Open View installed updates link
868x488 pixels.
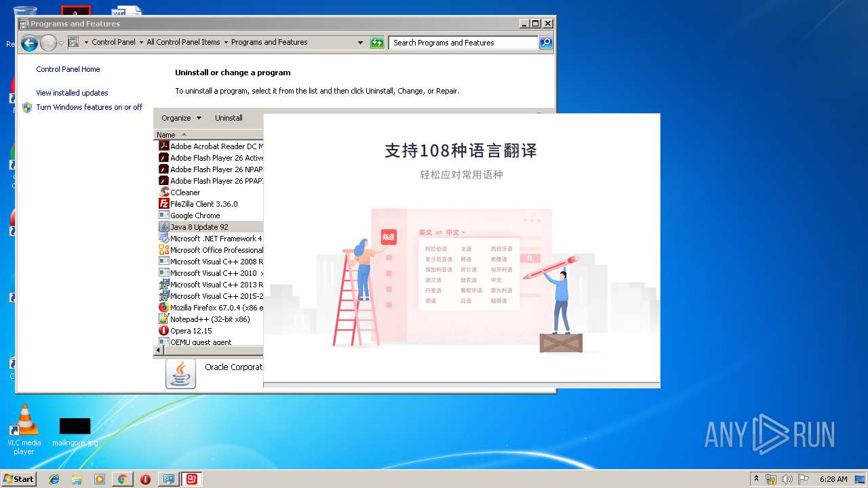72,93
